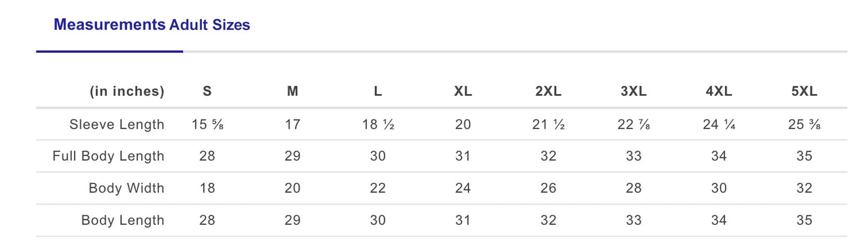This screenshot has height=250, width=868.
Task: Click the 22 ⅞ sleeve length cell
Action: (633, 125)
